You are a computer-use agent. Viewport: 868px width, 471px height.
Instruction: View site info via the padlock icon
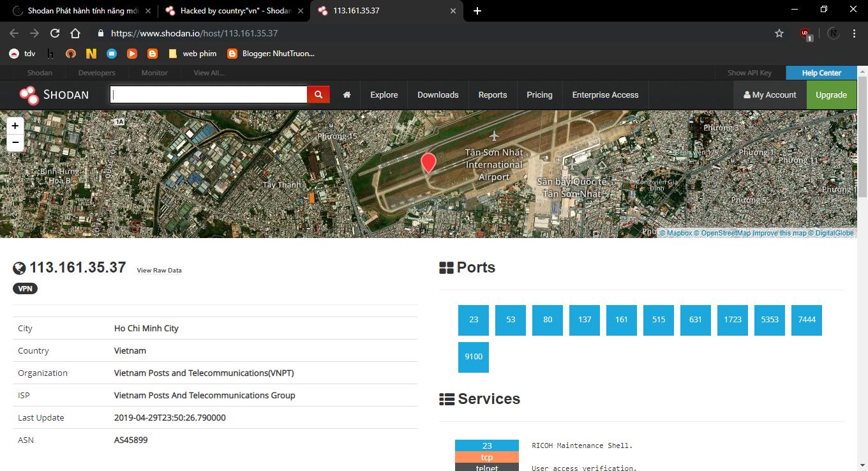100,33
